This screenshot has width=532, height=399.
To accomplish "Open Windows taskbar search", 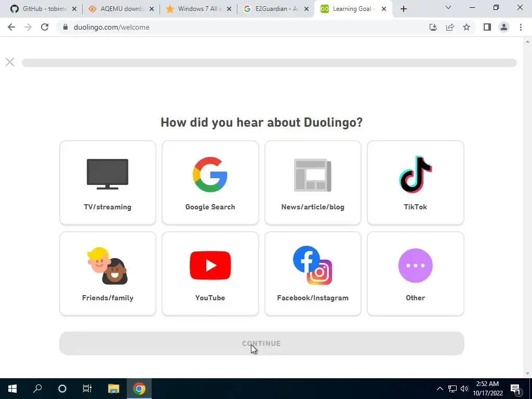I will [x=37, y=389].
